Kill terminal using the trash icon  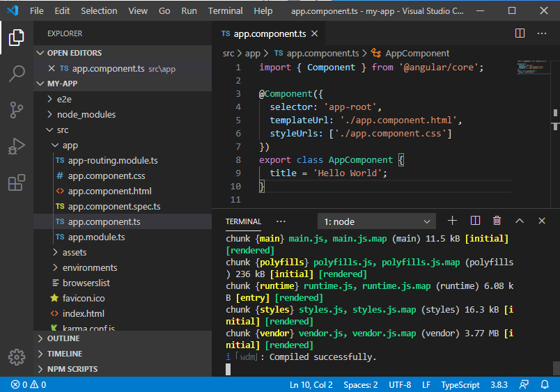(x=497, y=221)
